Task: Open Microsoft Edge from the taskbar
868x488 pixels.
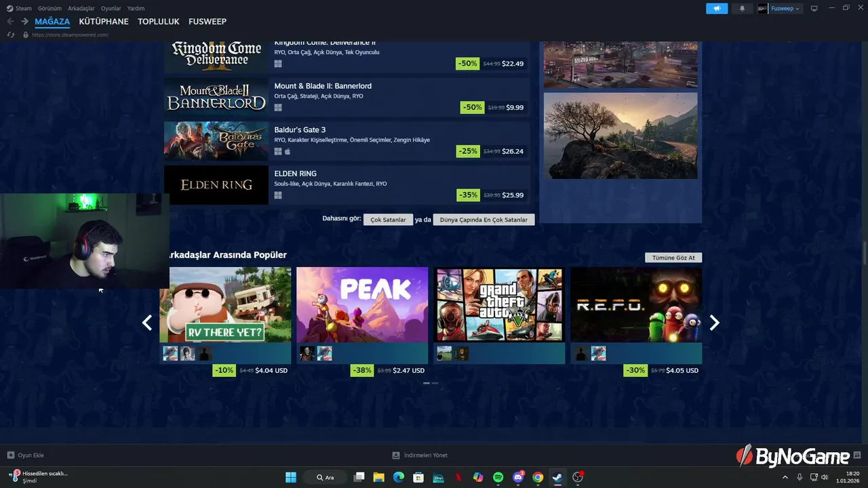Action: click(399, 477)
